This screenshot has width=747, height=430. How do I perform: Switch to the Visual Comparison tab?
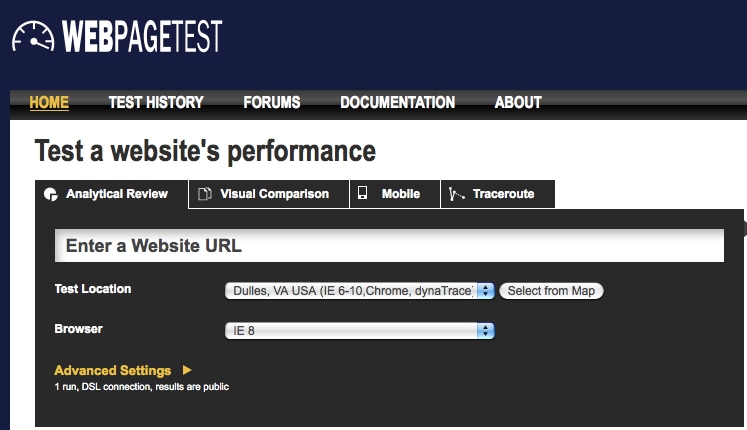click(x=269, y=194)
